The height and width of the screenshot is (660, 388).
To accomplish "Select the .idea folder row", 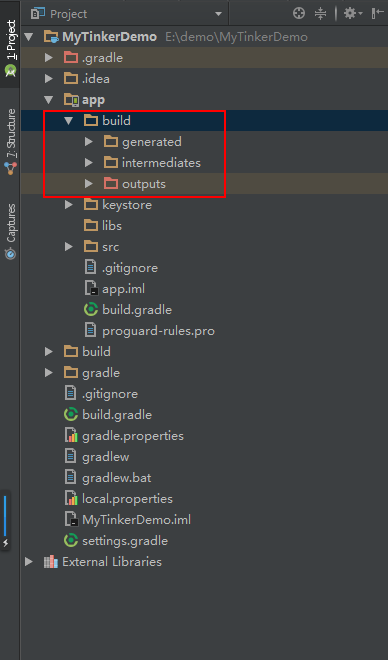I will point(204,79).
